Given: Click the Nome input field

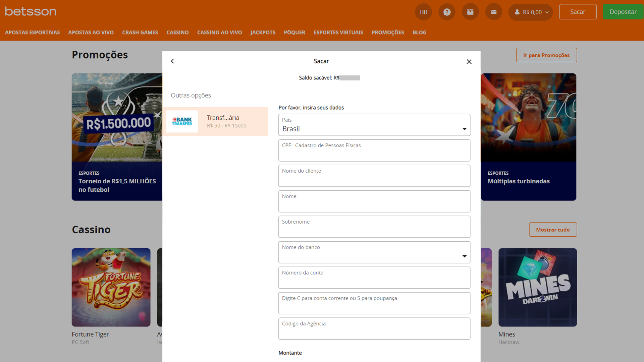Looking at the screenshot, I should tap(374, 201).
